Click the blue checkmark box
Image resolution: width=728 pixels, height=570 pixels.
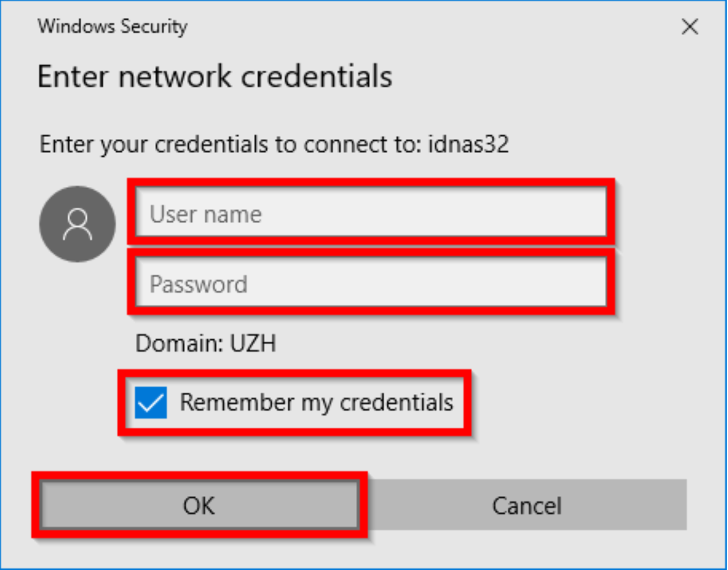click(151, 403)
